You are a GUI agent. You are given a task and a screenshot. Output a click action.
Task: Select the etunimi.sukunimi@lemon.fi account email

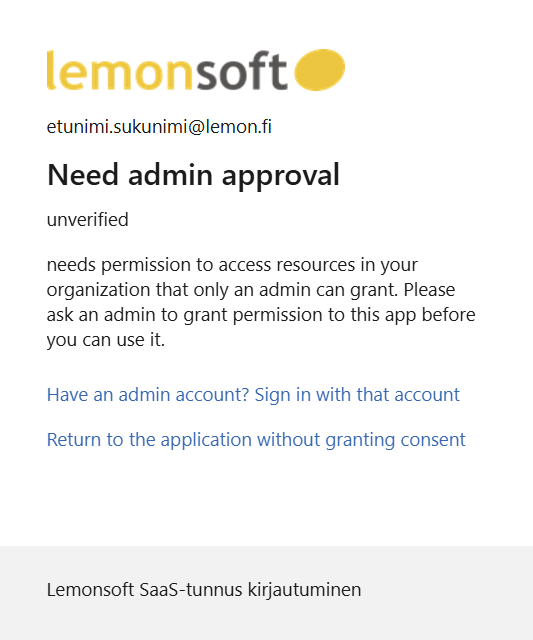point(159,127)
